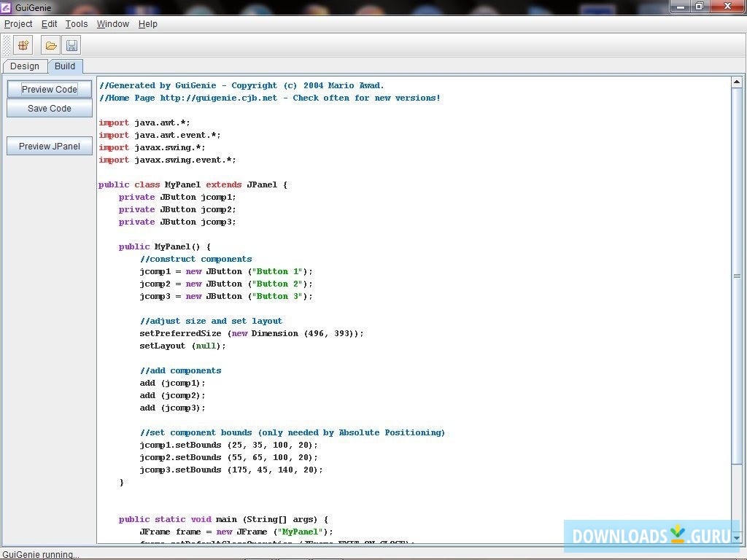This screenshot has height=560, width=747.
Task: Open the Tools menu
Action: [77, 24]
